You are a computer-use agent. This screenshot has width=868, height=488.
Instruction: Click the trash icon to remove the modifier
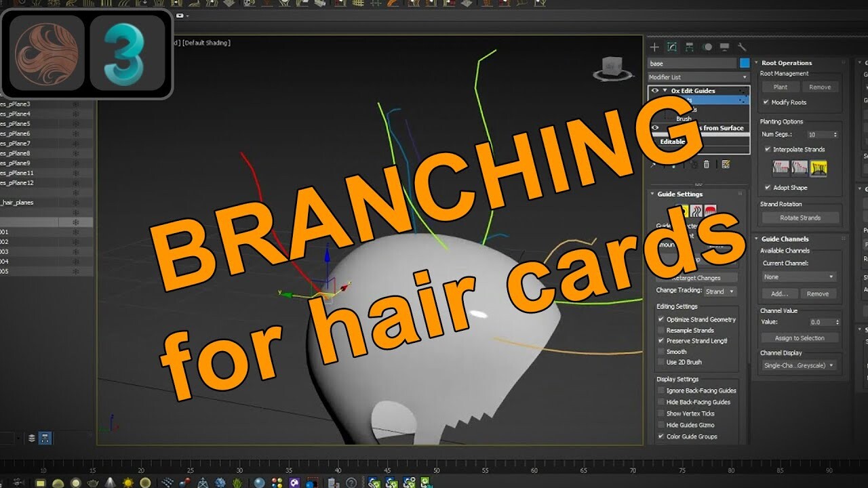pyautogui.click(x=706, y=165)
